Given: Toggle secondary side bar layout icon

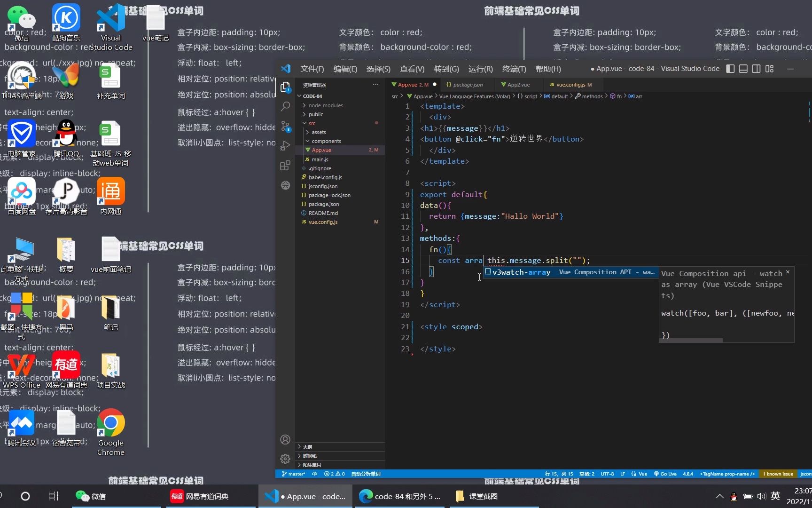Looking at the screenshot, I should point(756,69).
